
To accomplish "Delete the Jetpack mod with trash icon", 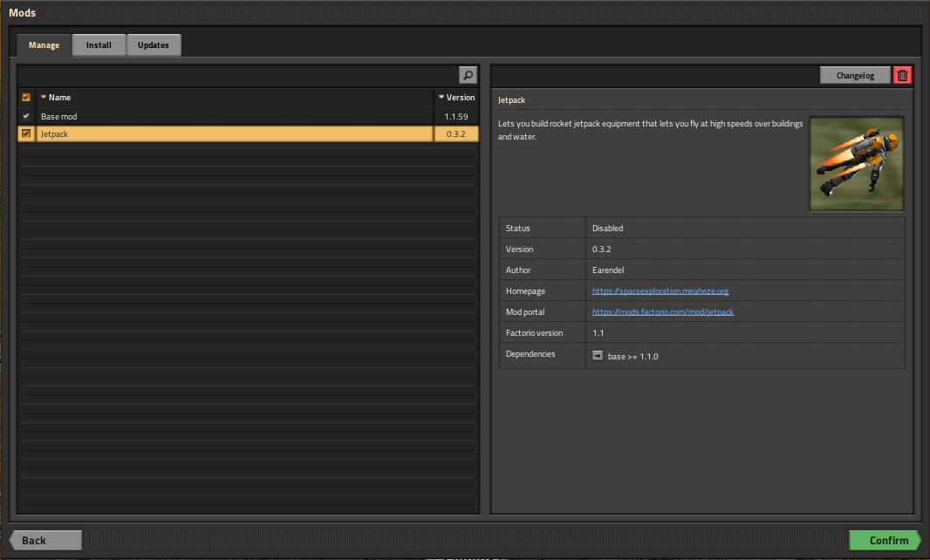I will pos(902,76).
